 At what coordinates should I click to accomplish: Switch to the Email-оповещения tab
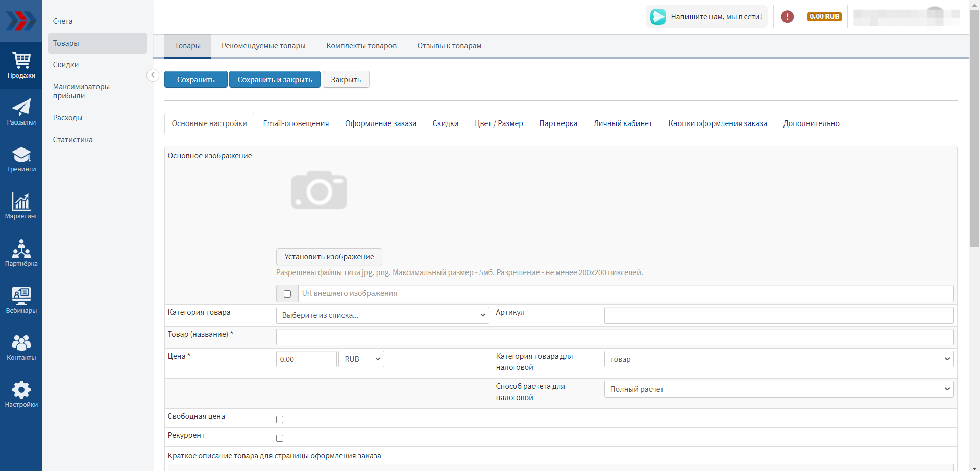(296, 123)
